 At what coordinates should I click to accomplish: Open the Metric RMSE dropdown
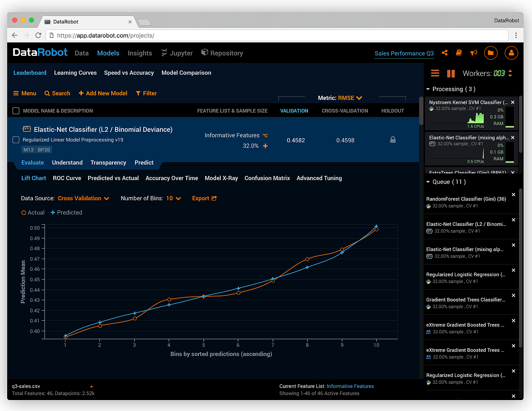pos(350,98)
